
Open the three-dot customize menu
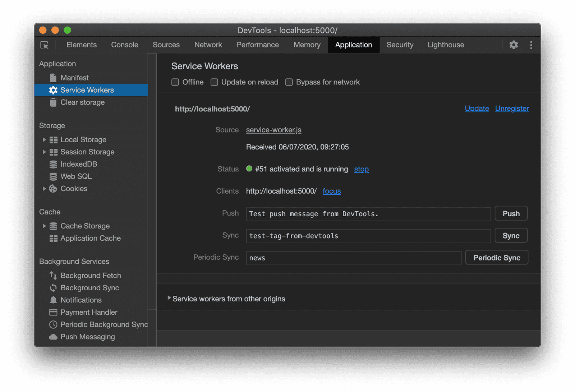531,45
